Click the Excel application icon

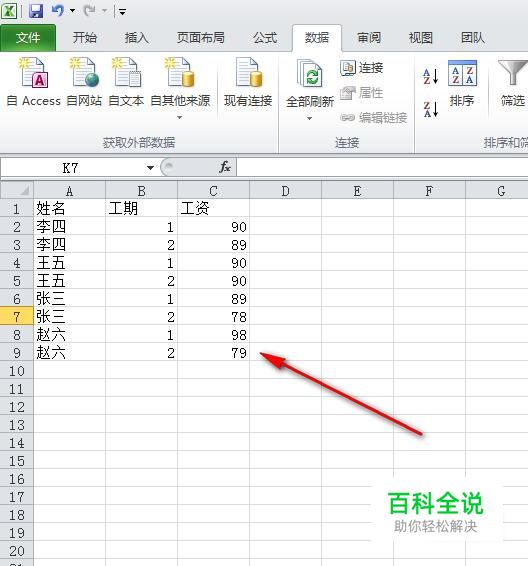click(9, 11)
